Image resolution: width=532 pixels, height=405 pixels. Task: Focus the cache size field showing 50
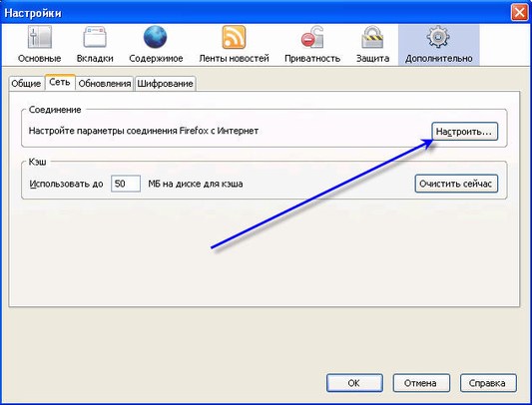pos(126,184)
